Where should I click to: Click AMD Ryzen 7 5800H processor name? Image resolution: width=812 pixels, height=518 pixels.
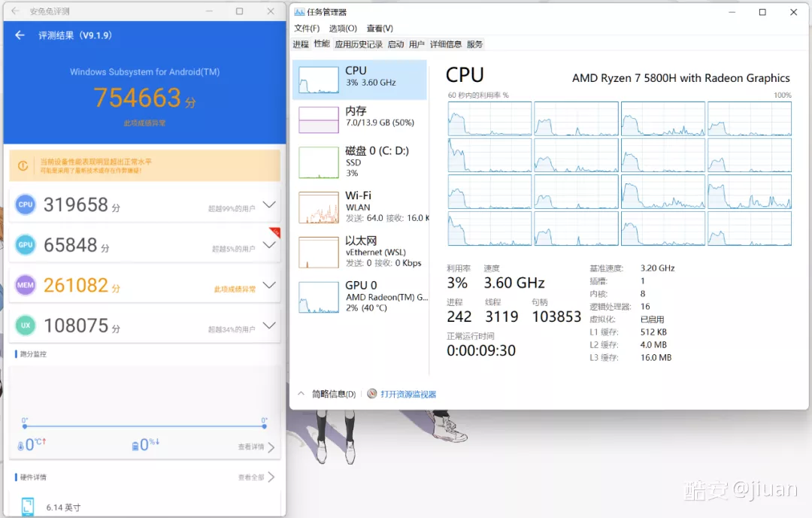coord(681,78)
